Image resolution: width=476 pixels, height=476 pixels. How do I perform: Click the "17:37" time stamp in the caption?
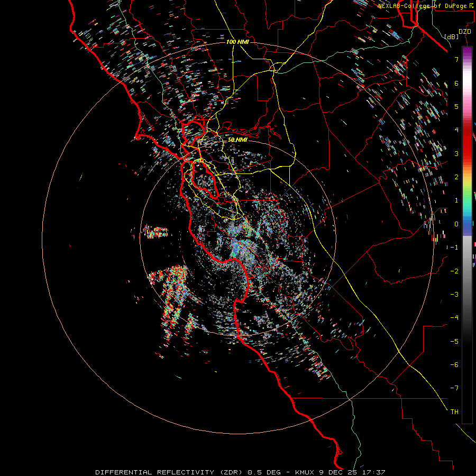pos(374,472)
